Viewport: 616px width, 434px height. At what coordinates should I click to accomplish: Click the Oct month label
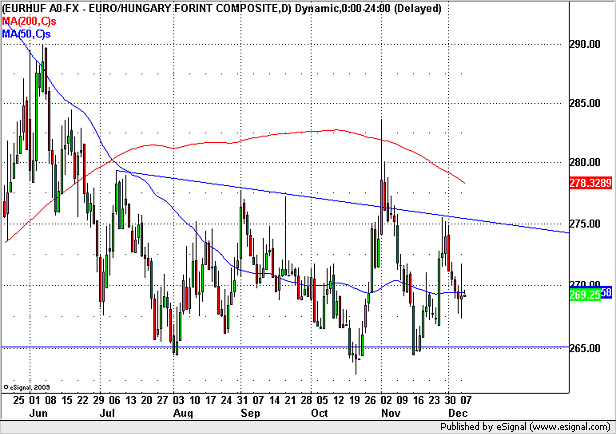click(x=319, y=413)
